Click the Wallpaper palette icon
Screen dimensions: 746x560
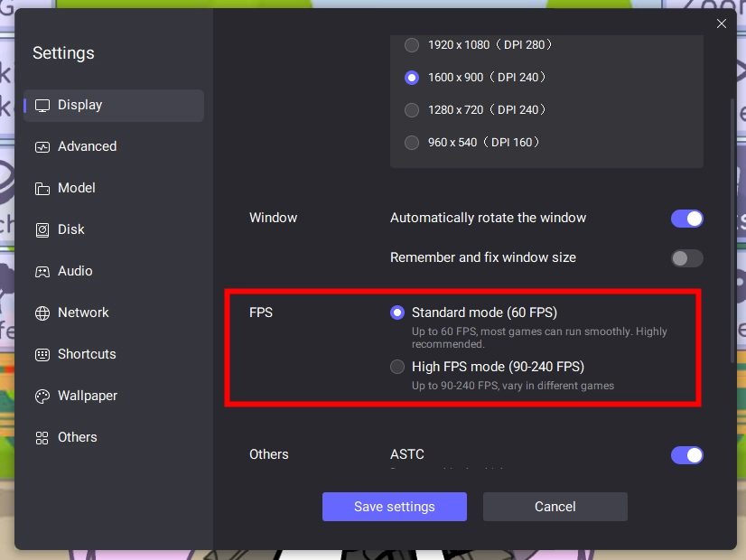[42, 397]
